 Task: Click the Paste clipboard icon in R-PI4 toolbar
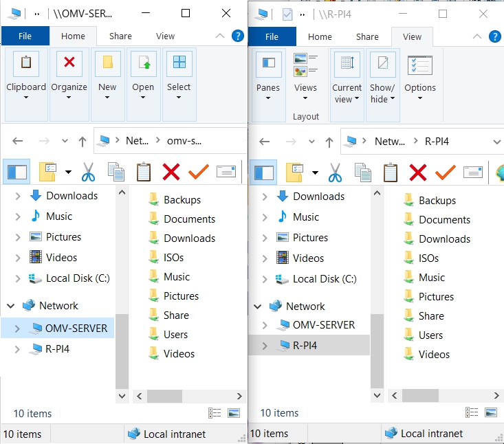pyautogui.click(x=390, y=172)
